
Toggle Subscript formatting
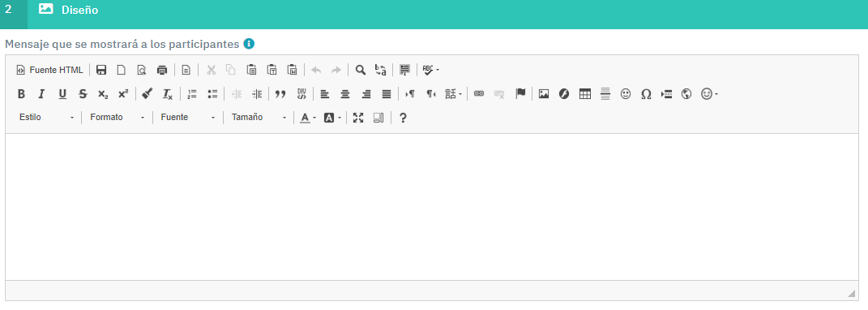[x=103, y=93]
